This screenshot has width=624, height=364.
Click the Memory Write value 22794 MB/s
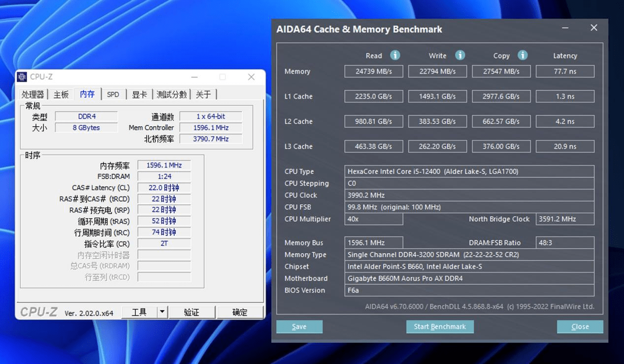[437, 71]
